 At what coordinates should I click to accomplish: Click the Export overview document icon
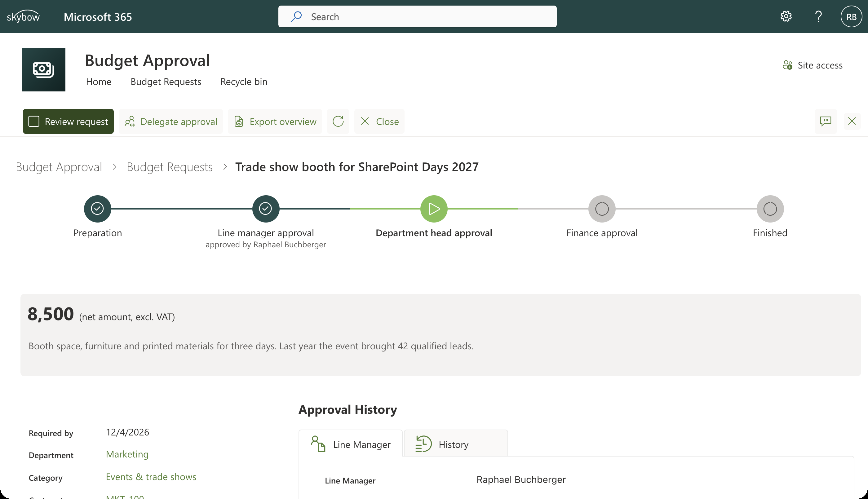[x=239, y=121]
